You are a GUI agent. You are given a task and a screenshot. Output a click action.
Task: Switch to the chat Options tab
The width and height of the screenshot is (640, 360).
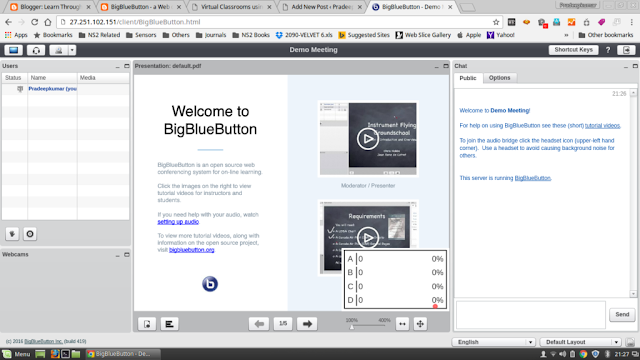[x=499, y=78]
